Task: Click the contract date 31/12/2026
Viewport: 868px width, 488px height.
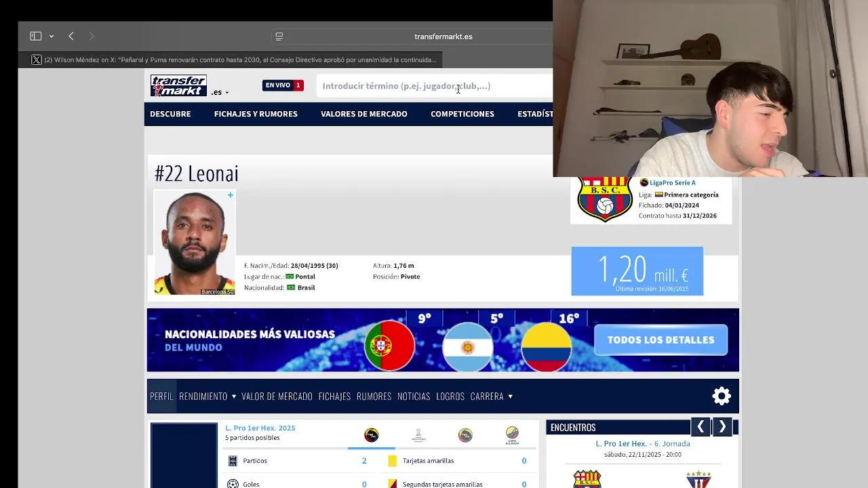Action: (700, 216)
